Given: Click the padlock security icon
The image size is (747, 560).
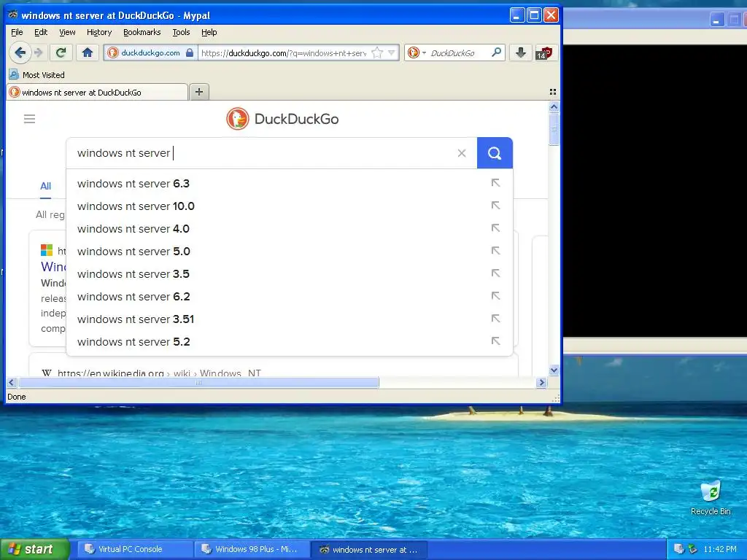Looking at the screenshot, I should pos(190,52).
